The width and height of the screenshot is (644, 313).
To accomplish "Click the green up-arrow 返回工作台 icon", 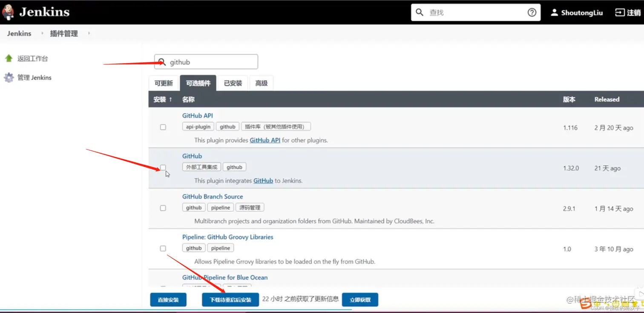I will [9, 58].
